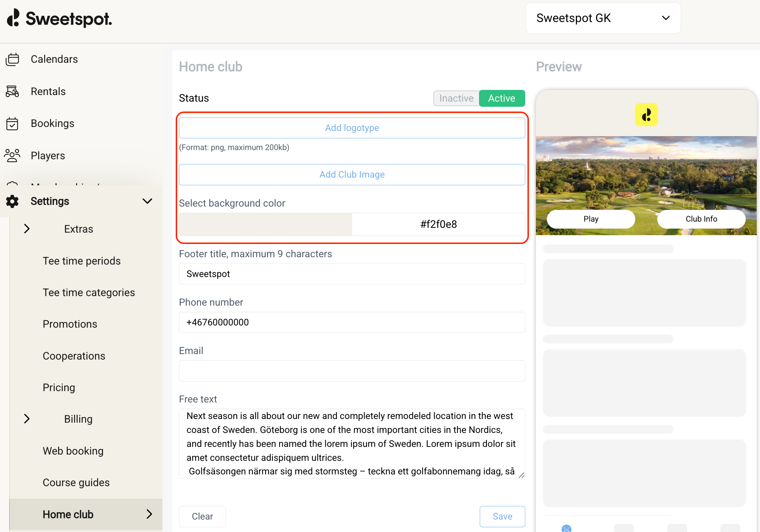Open the Sweetspot GK club dropdown

[x=603, y=18]
